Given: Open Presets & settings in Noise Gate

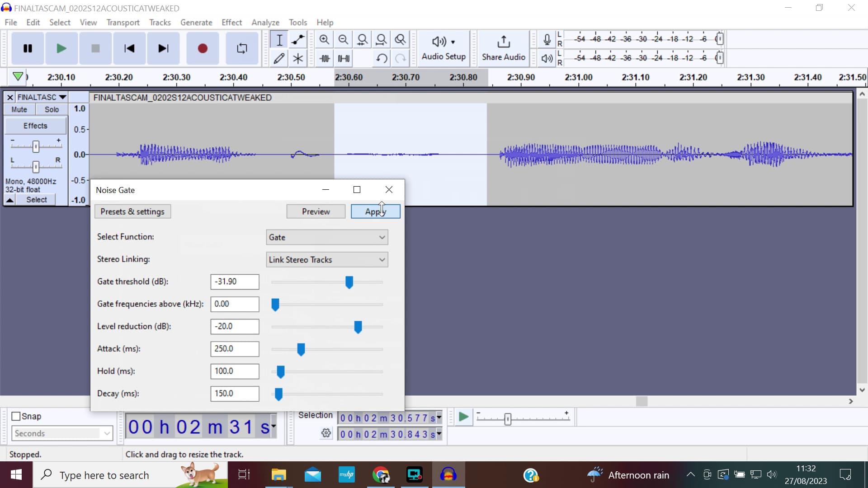Looking at the screenshot, I should pyautogui.click(x=132, y=211).
